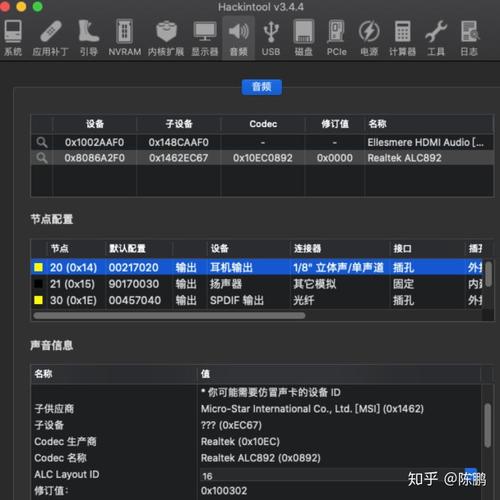This screenshot has width=500, height=500.
Task: Select the 音频 (Audio) speaker toolbar icon
Action: pyautogui.click(x=239, y=37)
